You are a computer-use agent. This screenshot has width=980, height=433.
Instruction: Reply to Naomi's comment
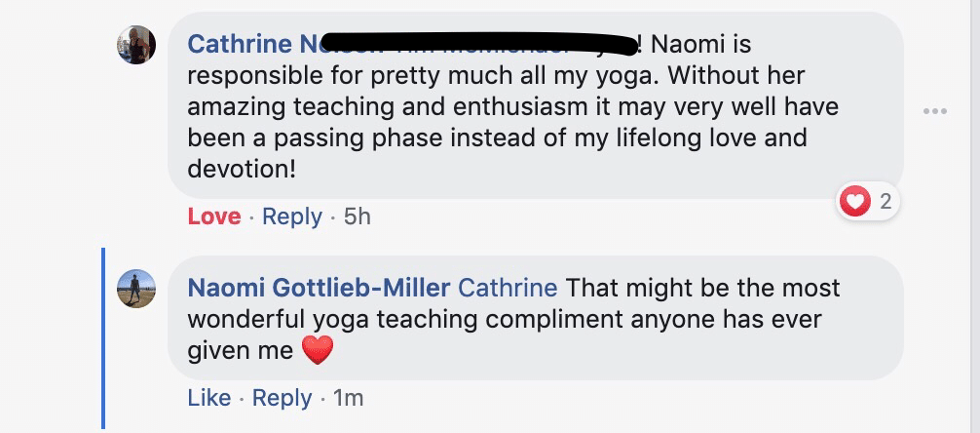click(x=282, y=398)
